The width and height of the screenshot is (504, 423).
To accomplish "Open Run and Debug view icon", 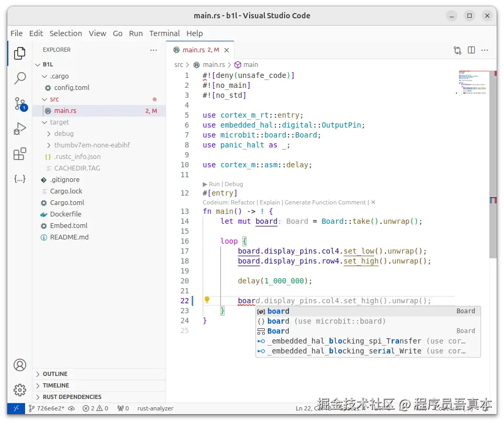I will (20, 129).
